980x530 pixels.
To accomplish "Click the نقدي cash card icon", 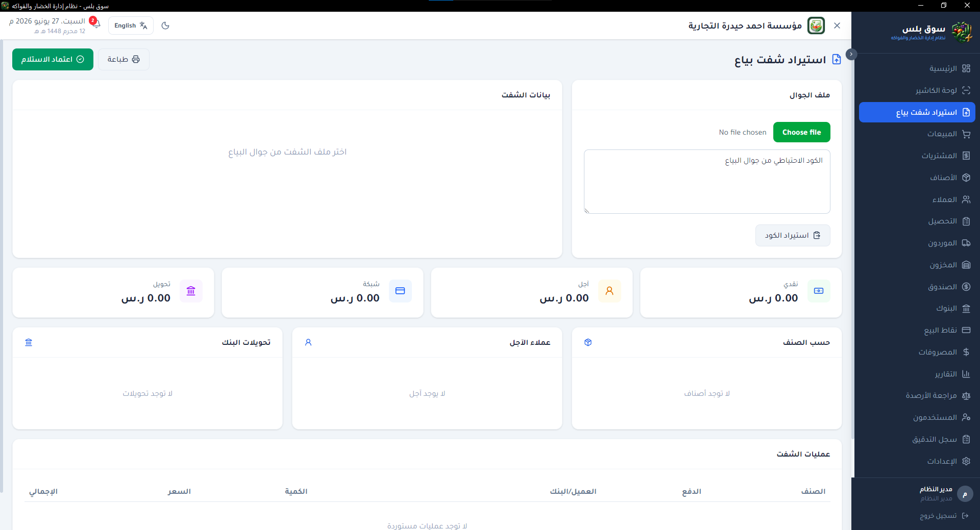I will 819,291.
